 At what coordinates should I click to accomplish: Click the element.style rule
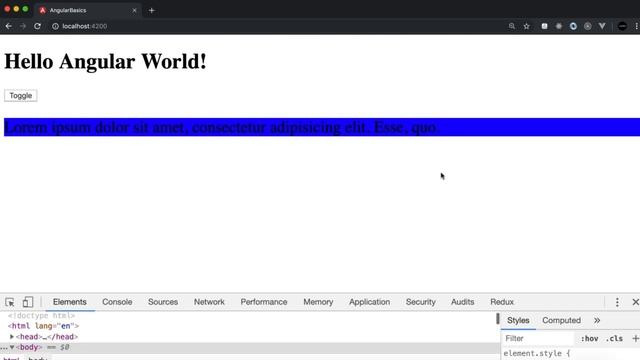(536, 353)
